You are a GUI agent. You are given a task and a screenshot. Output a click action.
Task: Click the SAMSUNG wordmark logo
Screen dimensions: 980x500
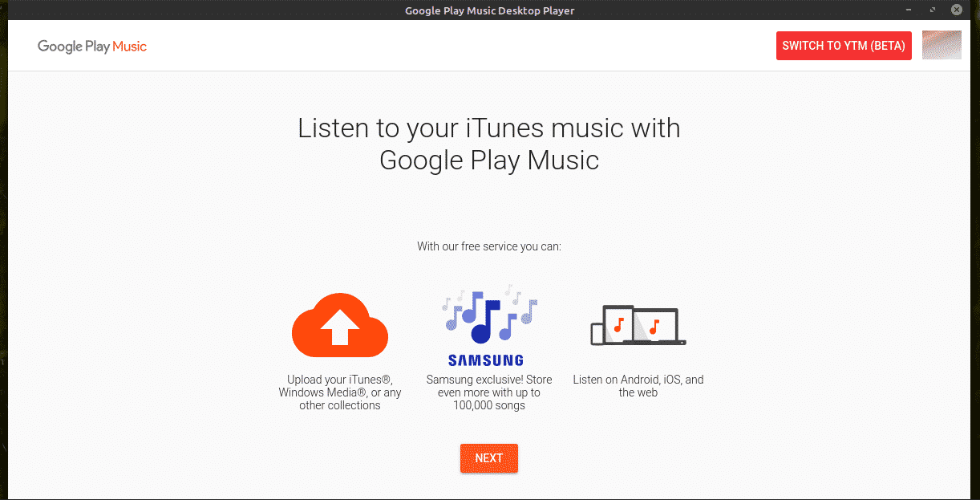coord(486,360)
